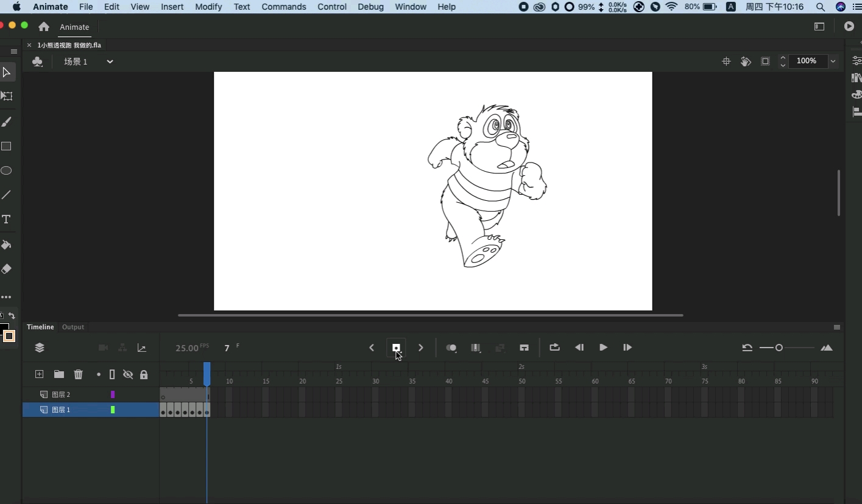Reset timeline zoom to default
This screenshot has width=862, height=504.
747,348
